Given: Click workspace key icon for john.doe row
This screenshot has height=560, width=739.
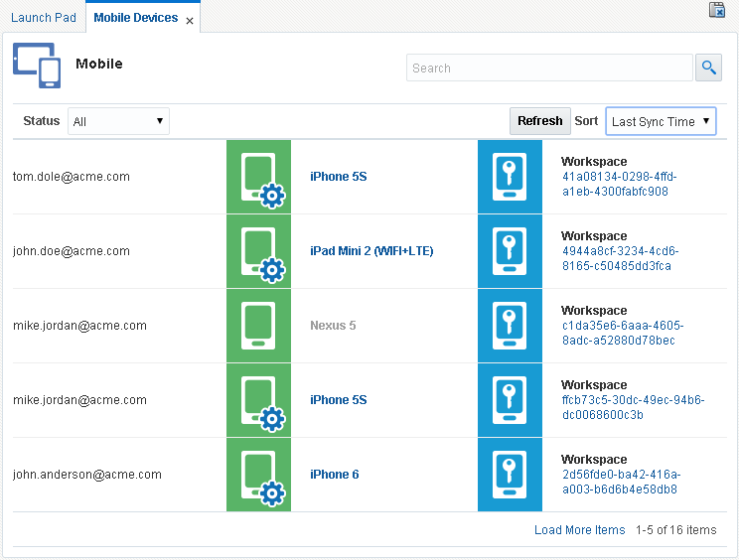Looking at the screenshot, I should (x=510, y=251).
